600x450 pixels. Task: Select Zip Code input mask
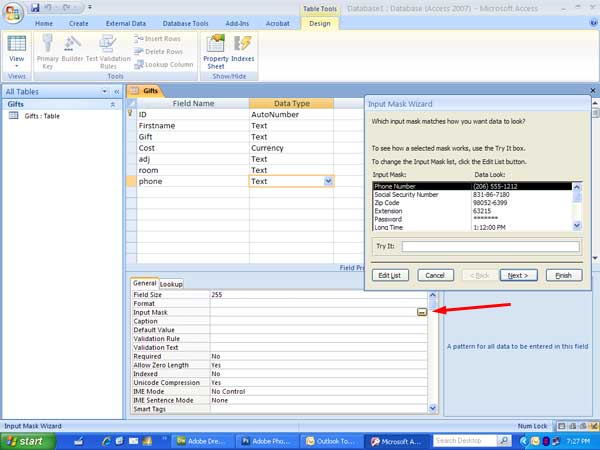click(x=473, y=203)
